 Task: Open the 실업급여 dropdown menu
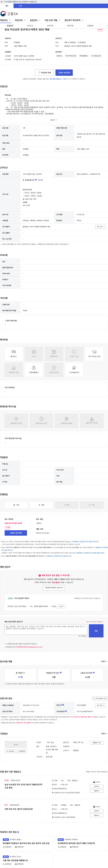click(35, 20)
